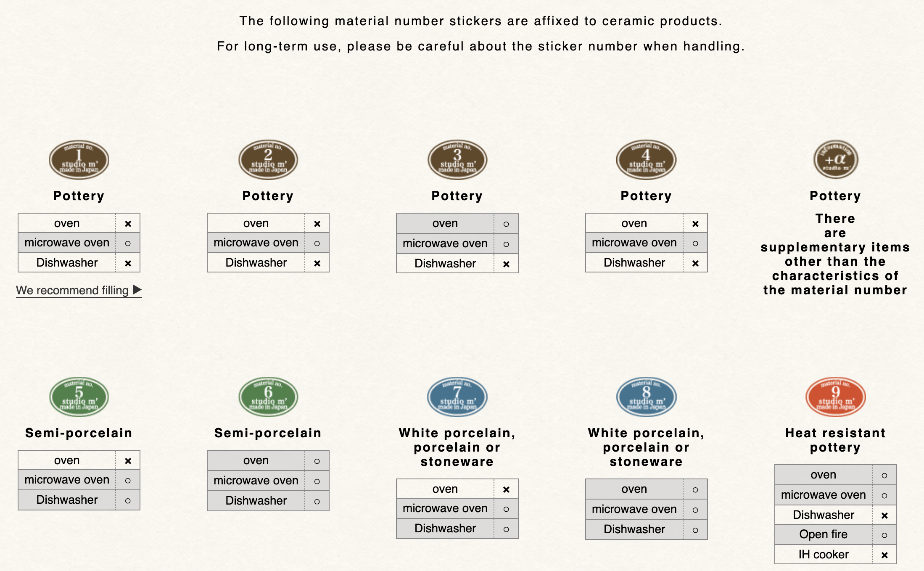Click the material no. 3 brown sticker
This screenshot has width=924, height=571.
point(457,160)
